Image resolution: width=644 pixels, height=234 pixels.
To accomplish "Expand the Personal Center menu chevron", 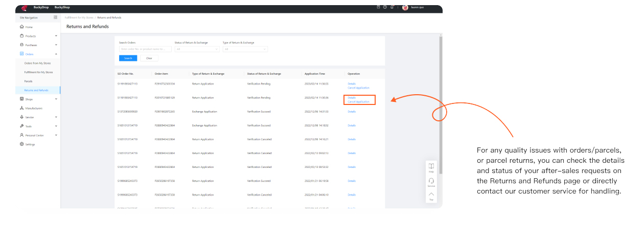I will 56,135.
